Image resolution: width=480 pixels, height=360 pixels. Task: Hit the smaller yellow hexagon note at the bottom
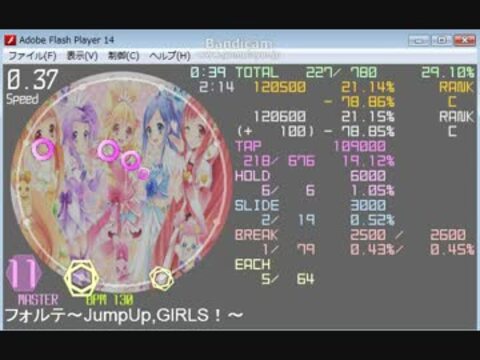tap(161, 278)
